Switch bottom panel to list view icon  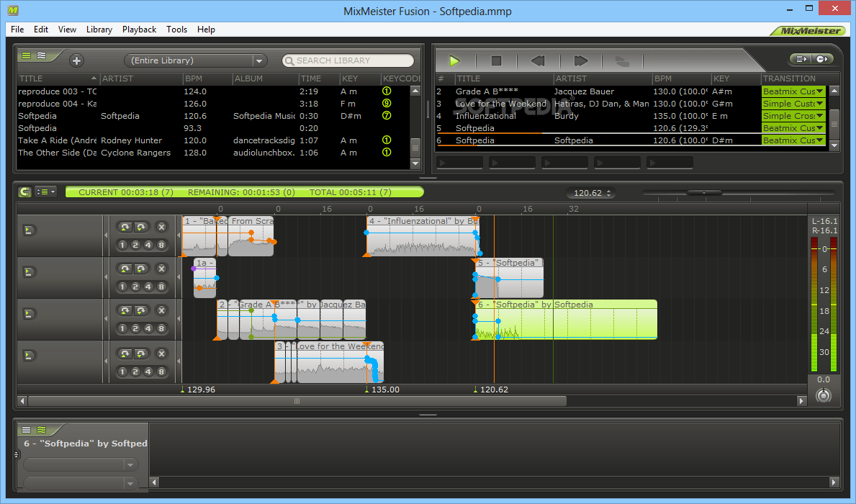(x=26, y=430)
